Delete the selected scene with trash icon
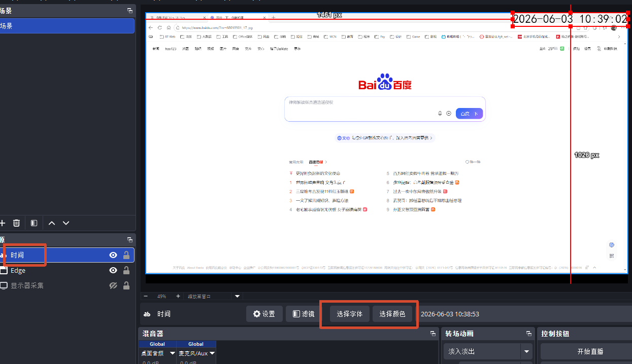 pyautogui.click(x=16, y=223)
